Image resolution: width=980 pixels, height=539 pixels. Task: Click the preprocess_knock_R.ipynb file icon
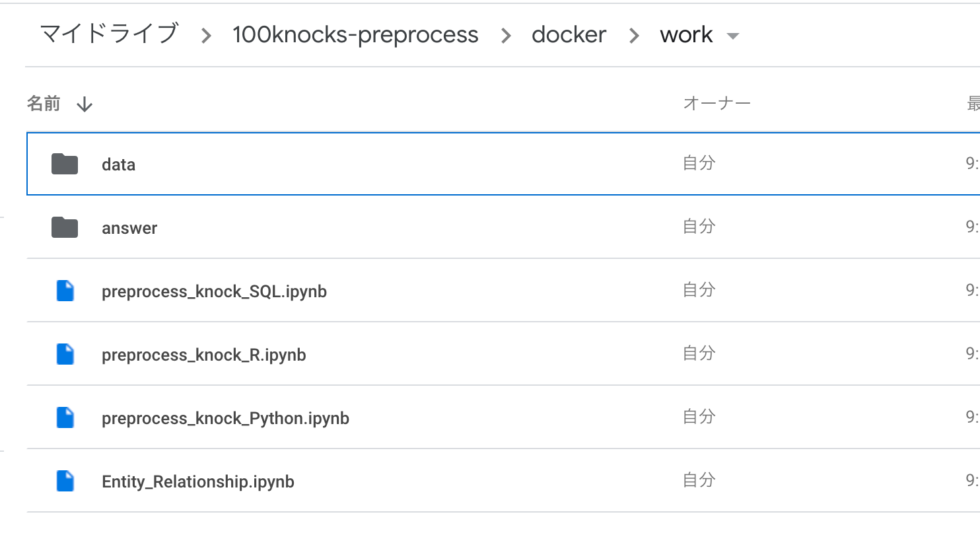click(65, 354)
